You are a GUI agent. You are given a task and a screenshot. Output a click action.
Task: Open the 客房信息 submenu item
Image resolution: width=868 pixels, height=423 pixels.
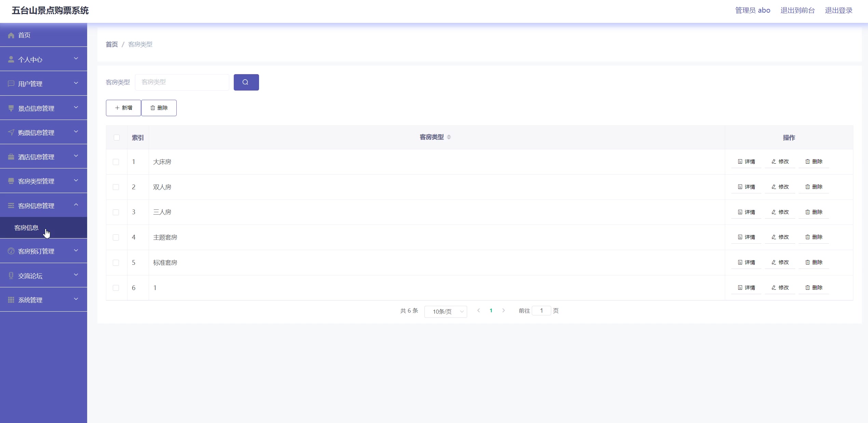pos(27,228)
